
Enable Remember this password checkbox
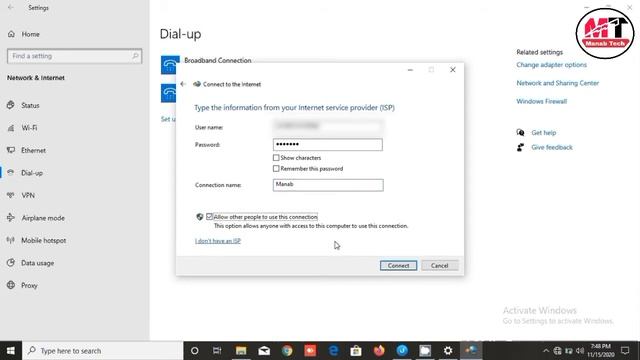pos(276,169)
